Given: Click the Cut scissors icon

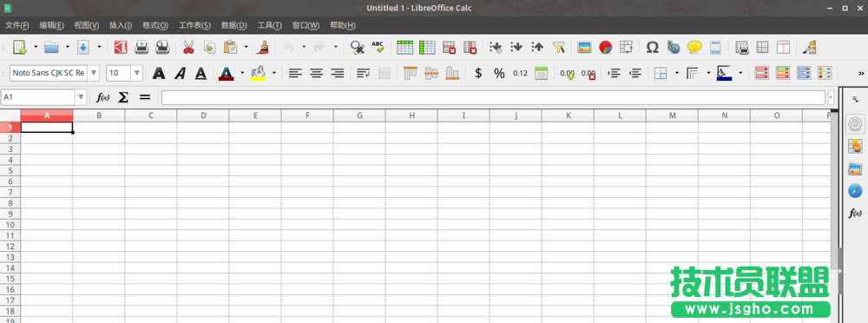Looking at the screenshot, I should click(188, 47).
